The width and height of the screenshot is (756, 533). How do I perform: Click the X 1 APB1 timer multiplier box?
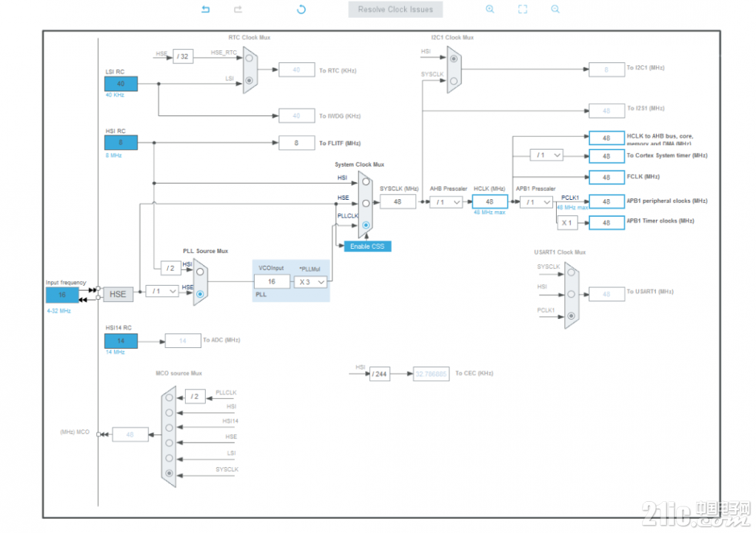coord(567,223)
